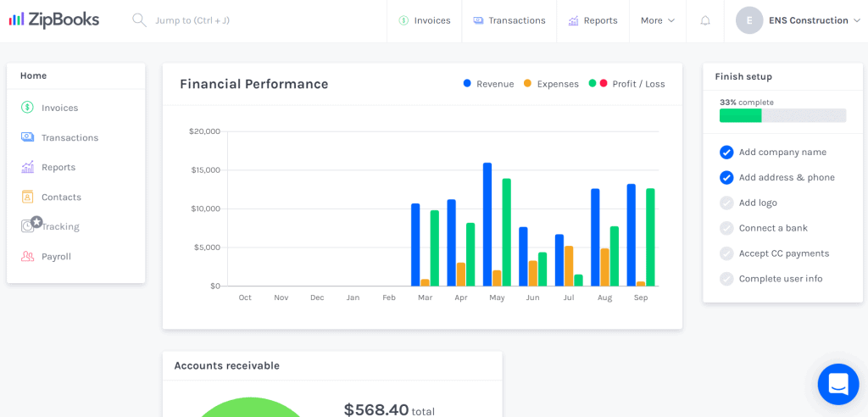Click the Sep month axis label

coord(641,298)
